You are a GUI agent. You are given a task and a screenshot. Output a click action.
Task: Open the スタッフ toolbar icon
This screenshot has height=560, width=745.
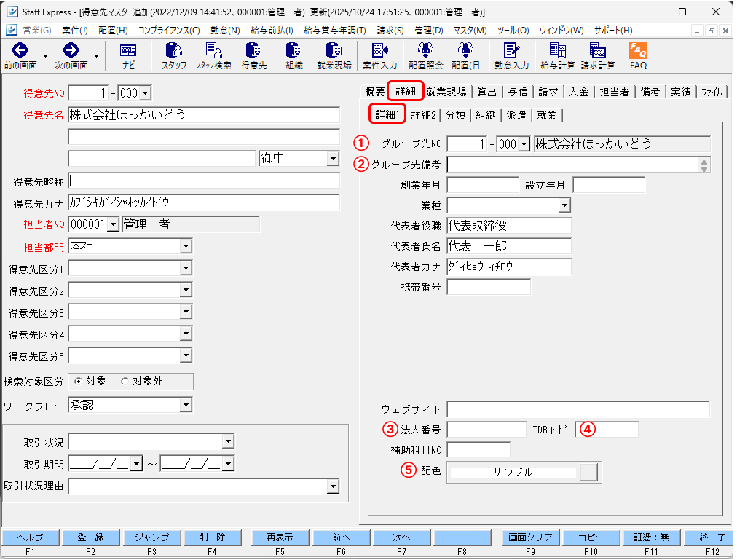pyautogui.click(x=174, y=55)
